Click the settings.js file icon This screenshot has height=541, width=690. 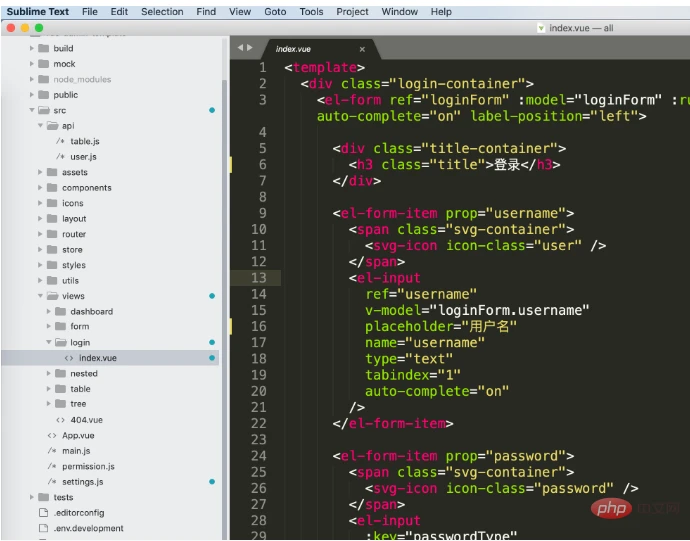[52, 482]
